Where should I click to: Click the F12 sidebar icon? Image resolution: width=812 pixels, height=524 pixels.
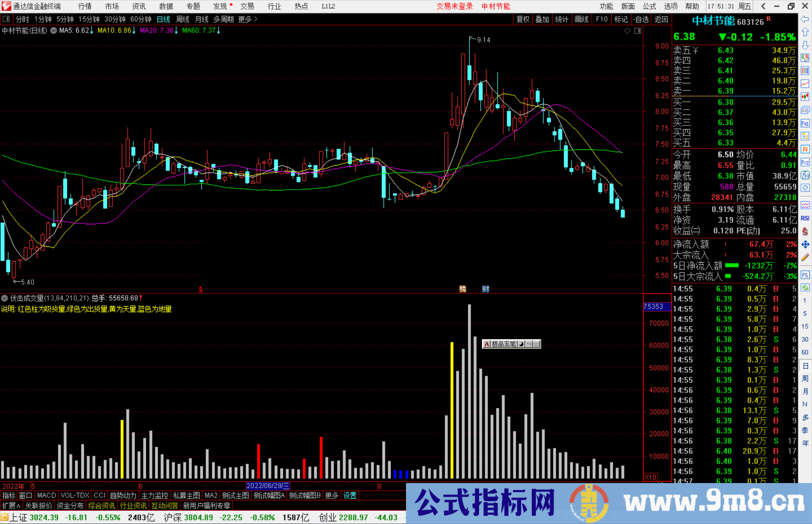805,162
